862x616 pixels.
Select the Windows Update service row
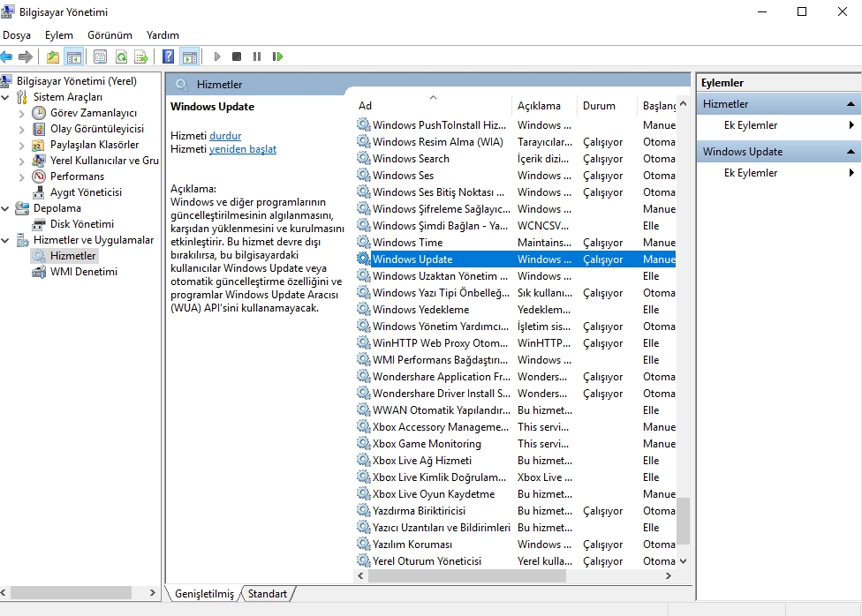[x=516, y=259]
